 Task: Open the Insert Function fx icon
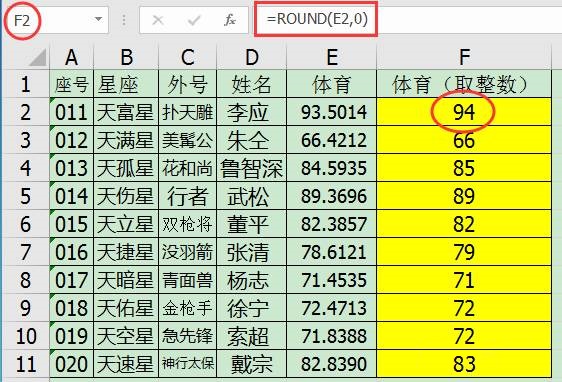coord(230,20)
